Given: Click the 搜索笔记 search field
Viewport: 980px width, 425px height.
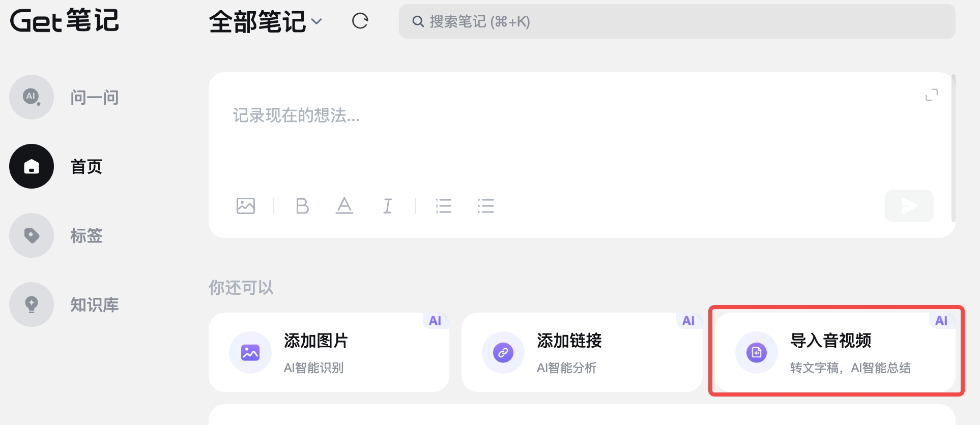Looking at the screenshot, I should pos(677,21).
